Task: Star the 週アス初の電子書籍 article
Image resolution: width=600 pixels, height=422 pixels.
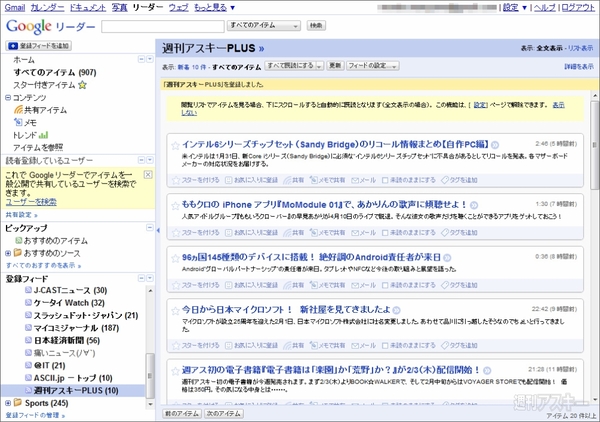Action: 175,371
